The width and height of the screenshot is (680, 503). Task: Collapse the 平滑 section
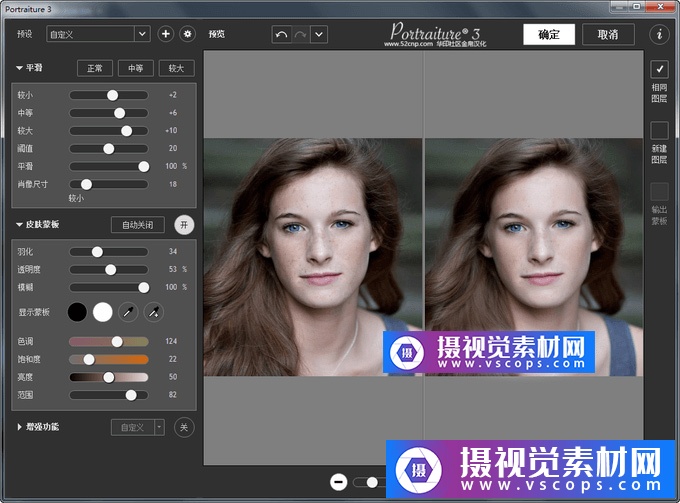20,68
